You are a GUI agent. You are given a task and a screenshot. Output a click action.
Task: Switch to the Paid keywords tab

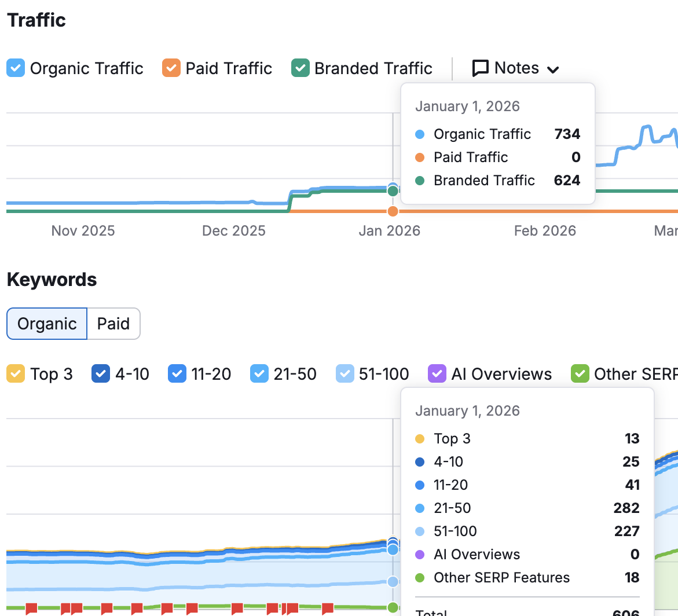pos(113,324)
